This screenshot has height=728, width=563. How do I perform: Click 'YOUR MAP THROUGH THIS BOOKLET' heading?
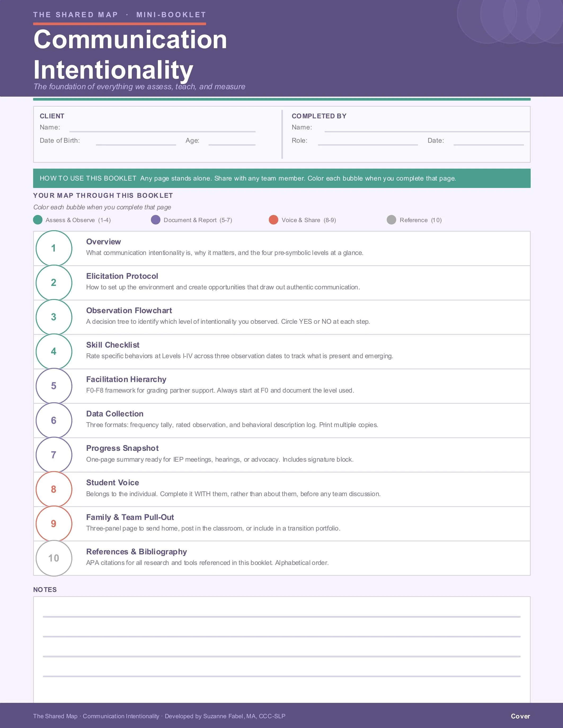[103, 196]
